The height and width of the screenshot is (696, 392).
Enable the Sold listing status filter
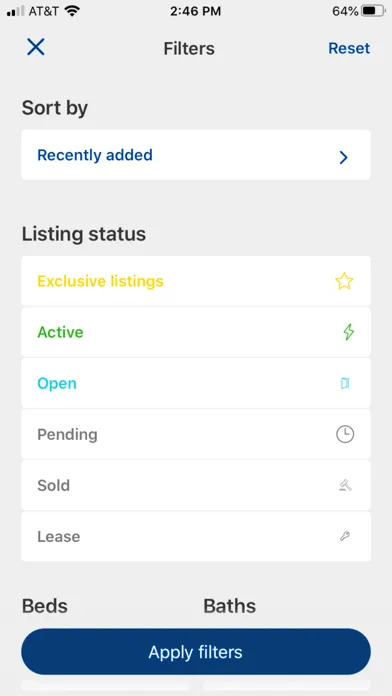pos(196,486)
